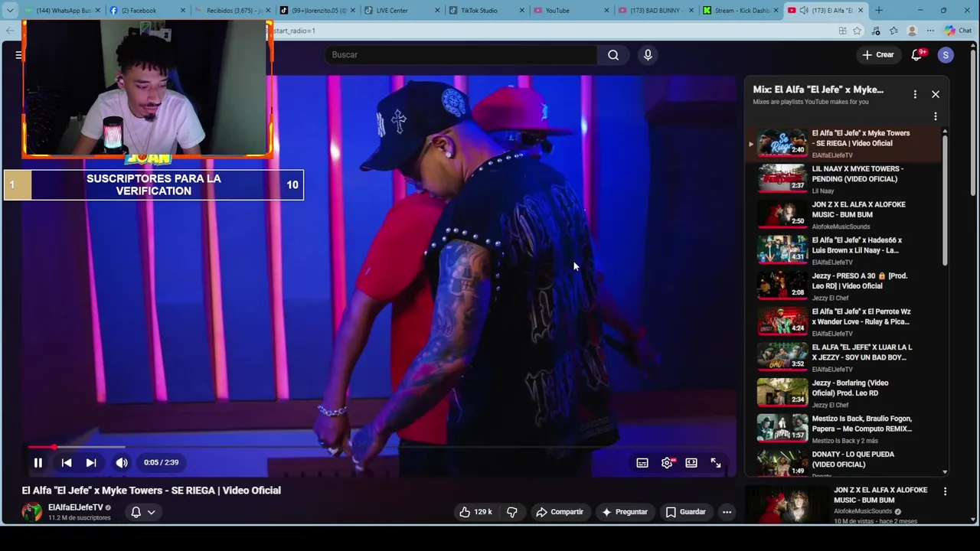
Task: Play SE RIEGA in the mix list
Action: (x=842, y=143)
